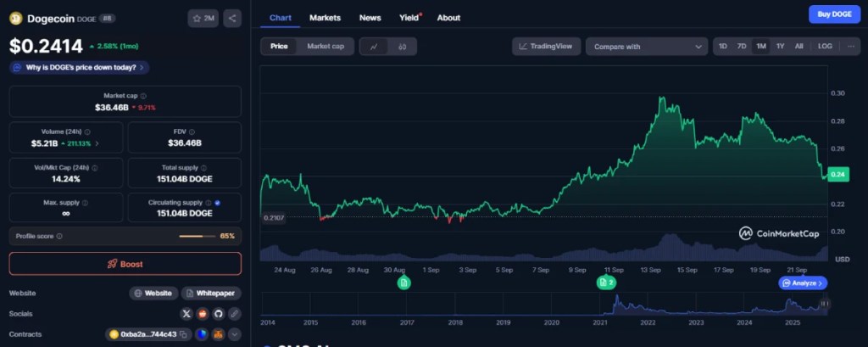Viewport: 868px width, 347px height.
Task: Switch chart to candlestick view
Action: pos(403,47)
